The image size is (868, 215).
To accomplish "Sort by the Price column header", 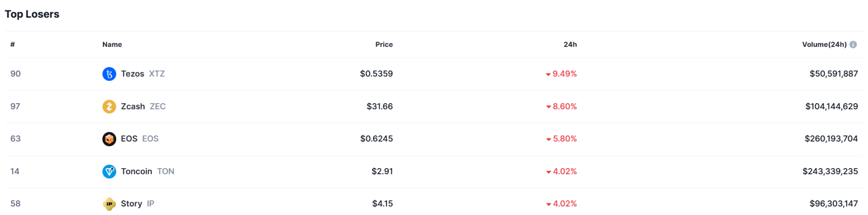I will [x=384, y=45].
